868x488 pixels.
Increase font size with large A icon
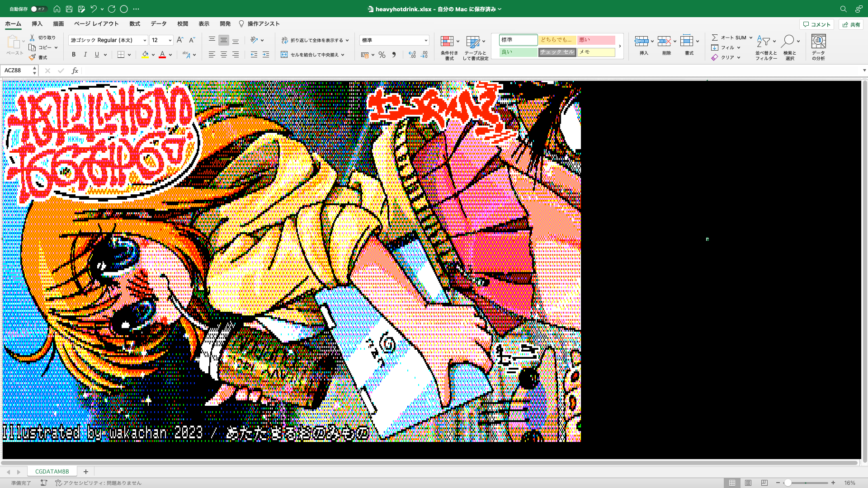(180, 40)
